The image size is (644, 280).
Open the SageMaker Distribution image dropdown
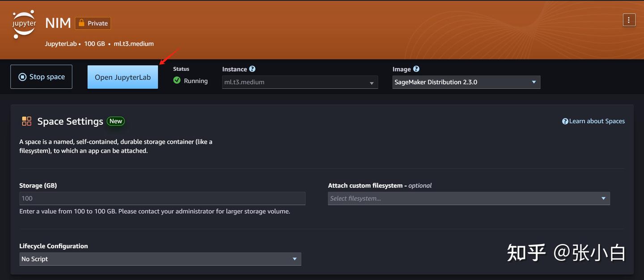pos(466,82)
